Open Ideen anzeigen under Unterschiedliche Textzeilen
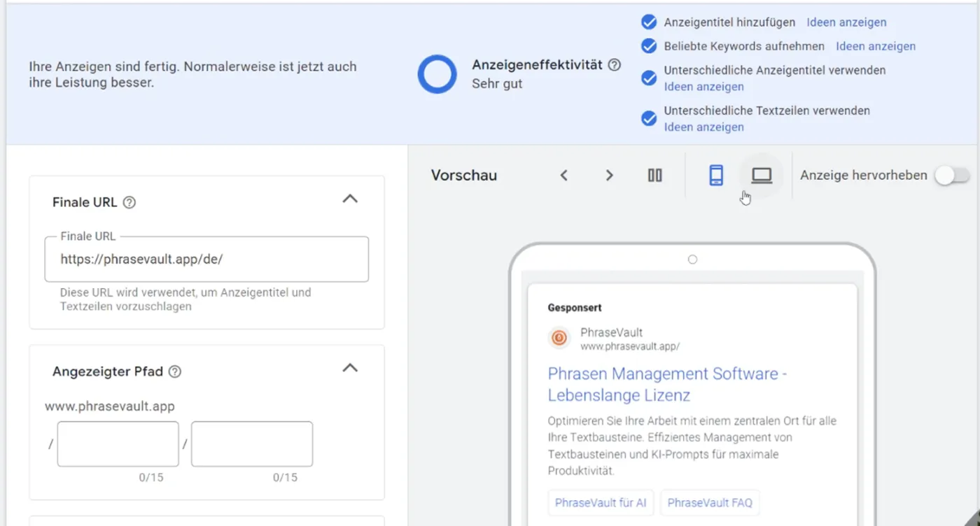 pos(703,127)
